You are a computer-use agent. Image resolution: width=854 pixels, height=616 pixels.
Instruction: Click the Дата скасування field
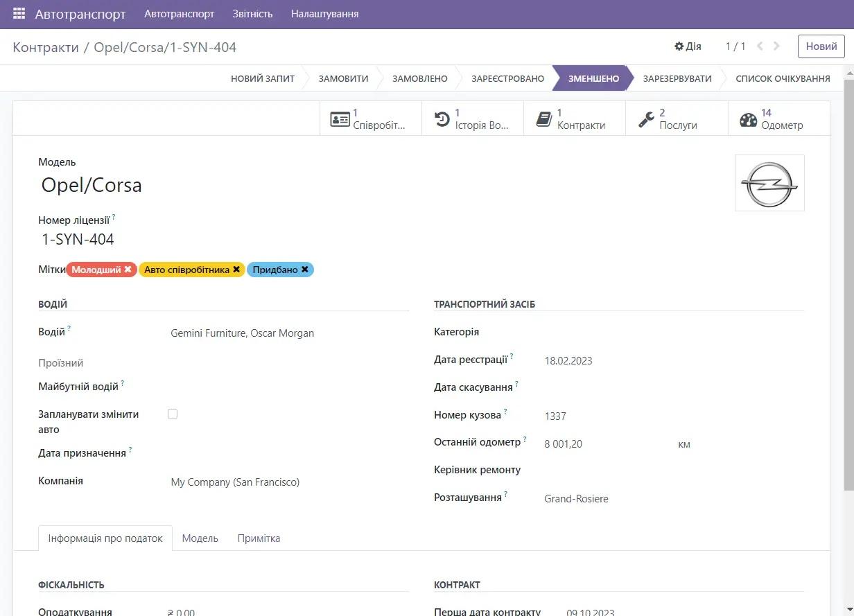(x=674, y=388)
